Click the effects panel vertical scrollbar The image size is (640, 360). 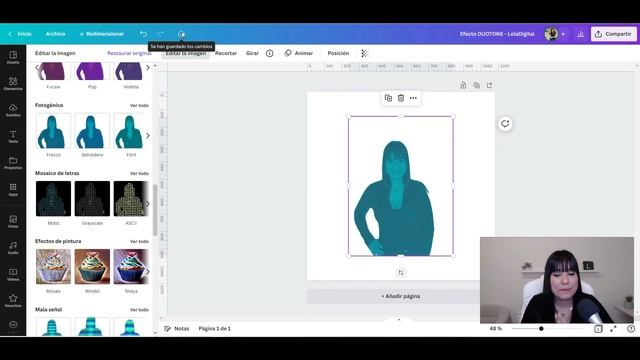(155, 209)
